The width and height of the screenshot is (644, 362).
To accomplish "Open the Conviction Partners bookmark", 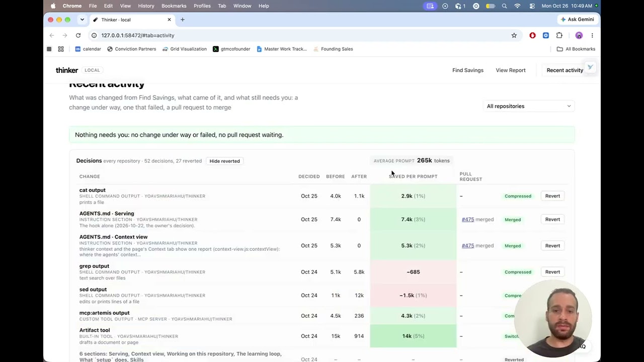I will 131,49.
